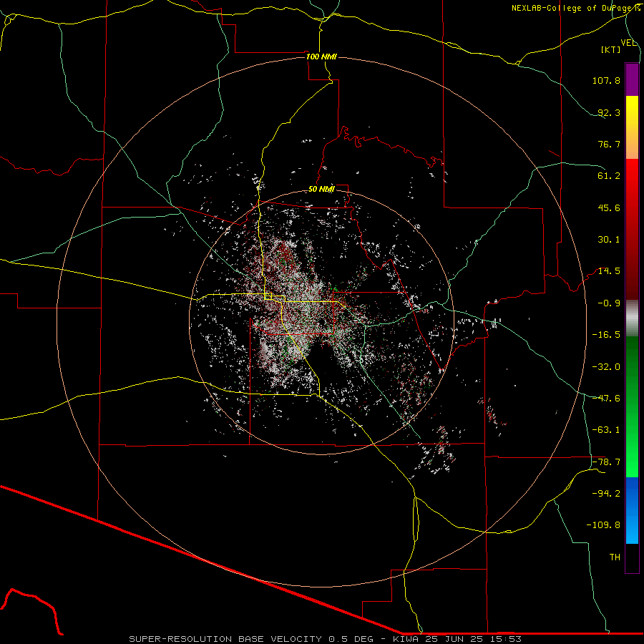Click the 50 NMI range ring label
644x644 pixels.
click(321, 190)
